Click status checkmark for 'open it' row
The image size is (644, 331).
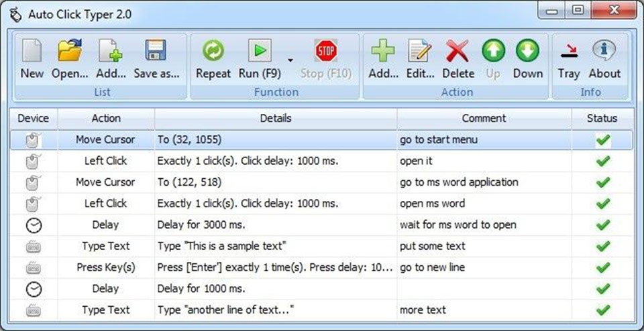click(x=602, y=161)
